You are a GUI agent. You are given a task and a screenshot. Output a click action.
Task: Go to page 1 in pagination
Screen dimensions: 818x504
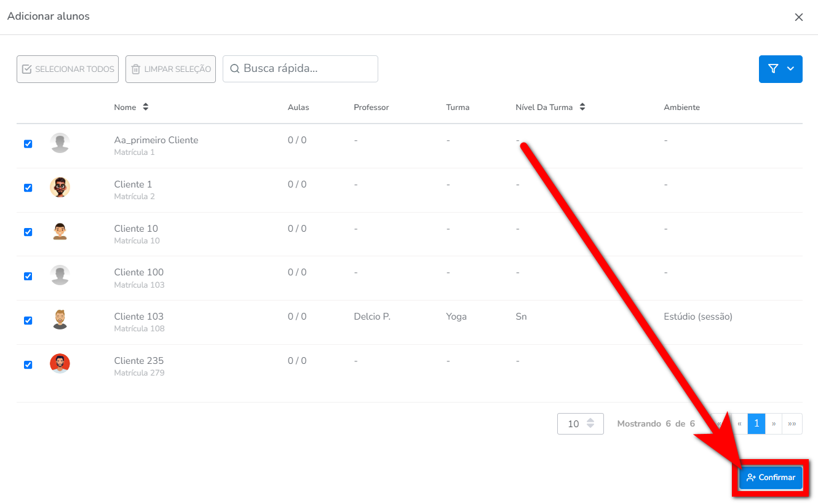pos(756,423)
